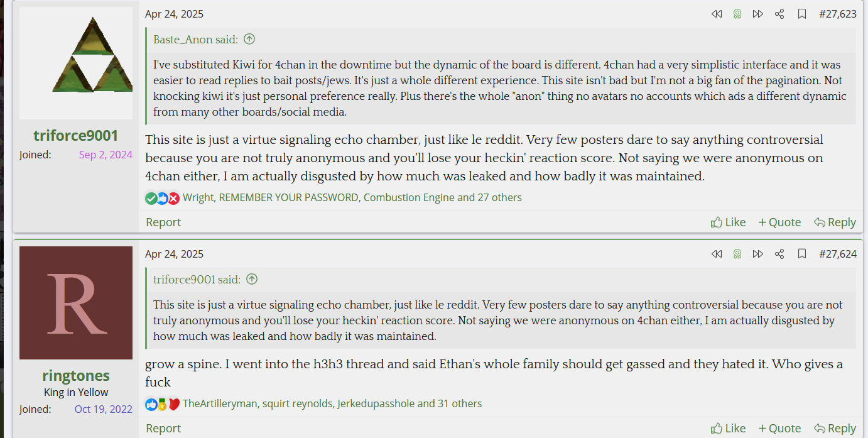Bookmark post #27,623
868x438 pixels.
tap(802, 14)
